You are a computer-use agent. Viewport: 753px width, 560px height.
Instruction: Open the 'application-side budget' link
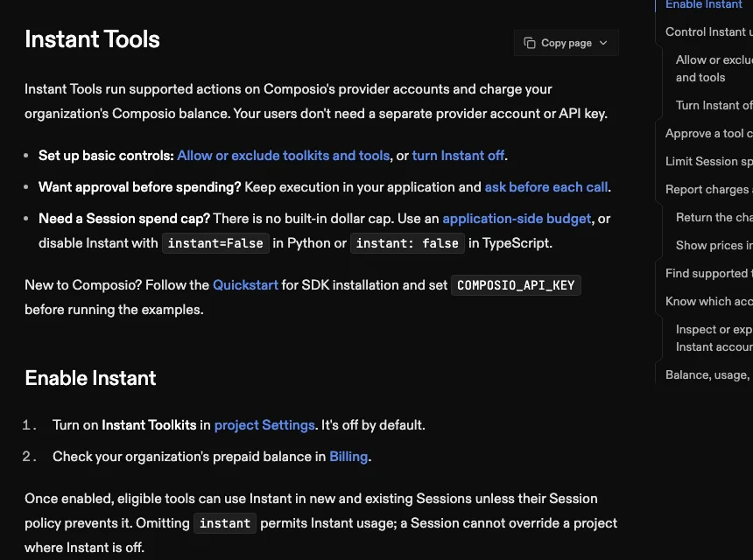[517, 219]
